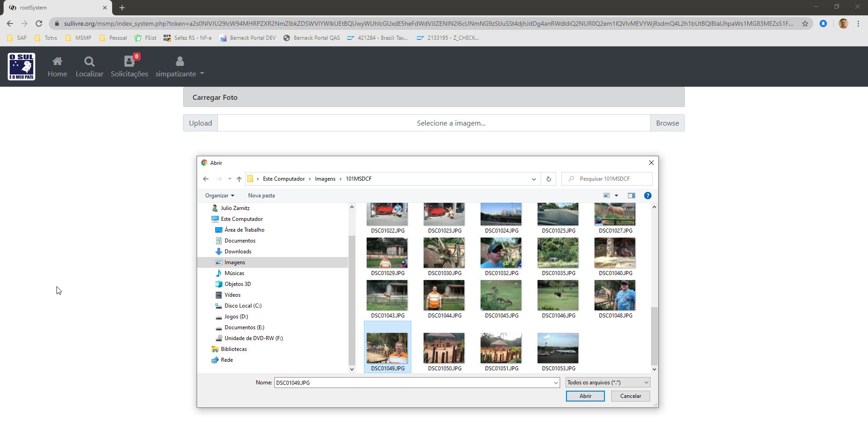868x425 pixels.
Task: Toggle the preview pane icon
Action: (631, 196)
